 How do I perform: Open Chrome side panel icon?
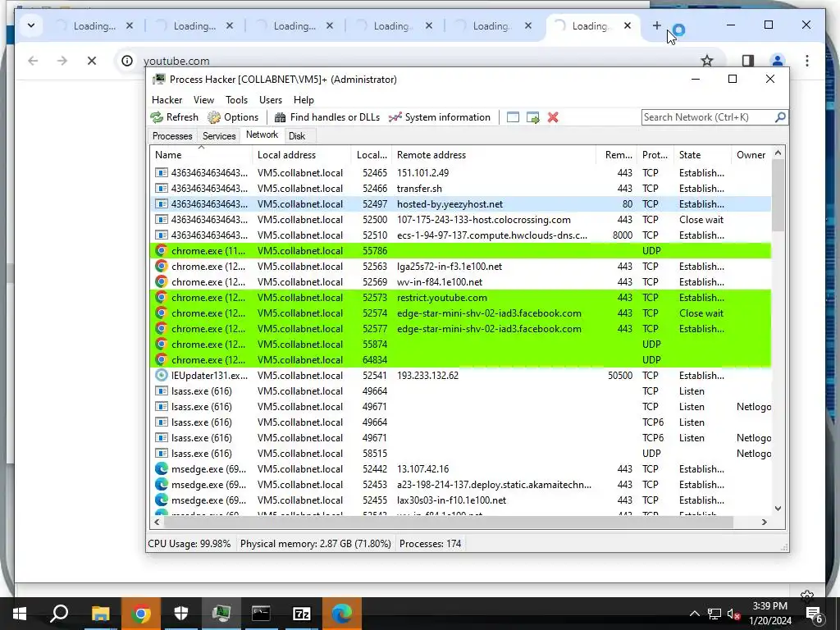pos(748,61)
